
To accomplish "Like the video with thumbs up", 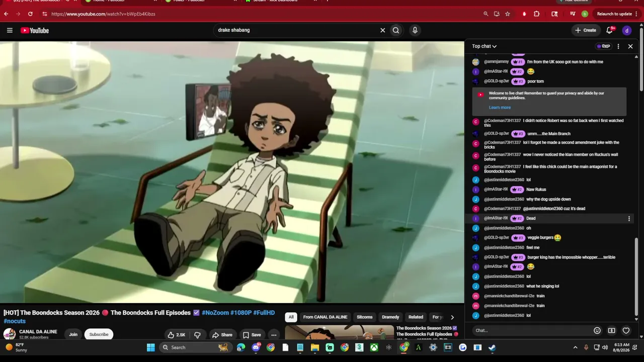I will pos(177,335).
